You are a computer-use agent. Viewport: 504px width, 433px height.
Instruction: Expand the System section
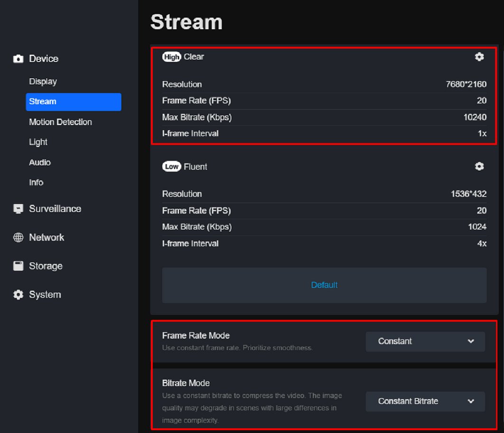click(45, 294)
